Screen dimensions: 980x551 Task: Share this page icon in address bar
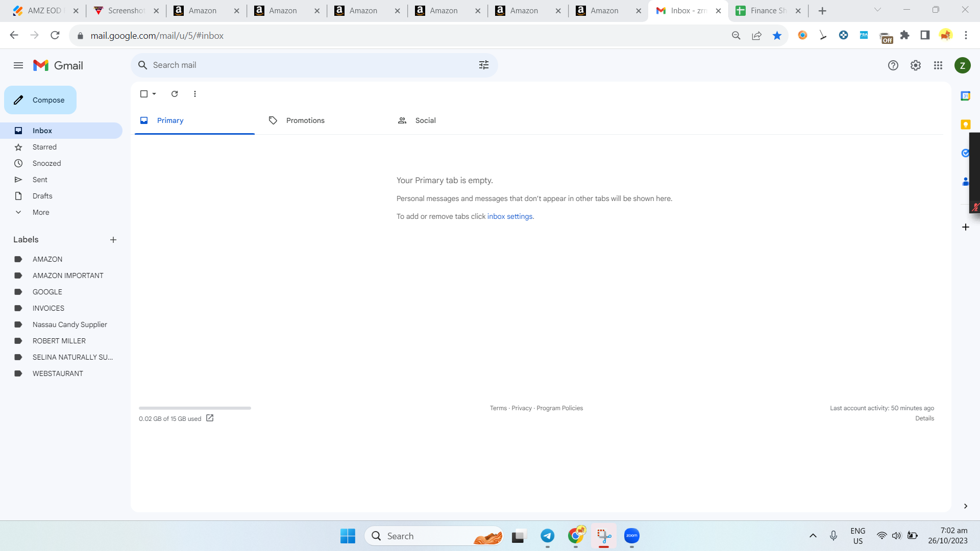point(757,36)
